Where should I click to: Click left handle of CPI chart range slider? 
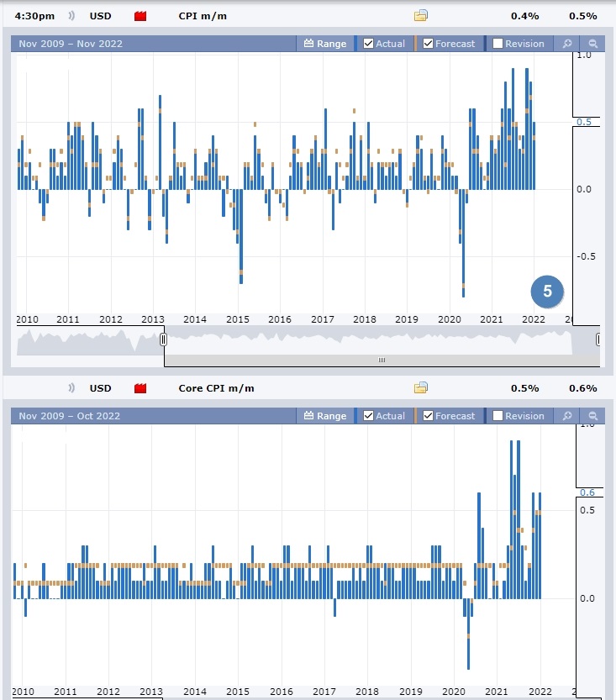pos(164,339)
